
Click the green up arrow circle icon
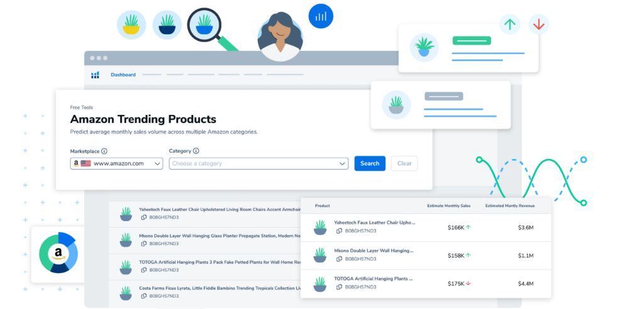tap(509, 24)
